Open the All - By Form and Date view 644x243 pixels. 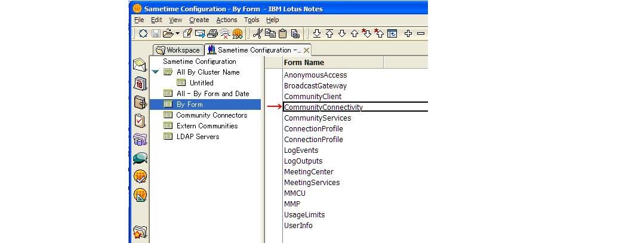(x=212, y=93)
